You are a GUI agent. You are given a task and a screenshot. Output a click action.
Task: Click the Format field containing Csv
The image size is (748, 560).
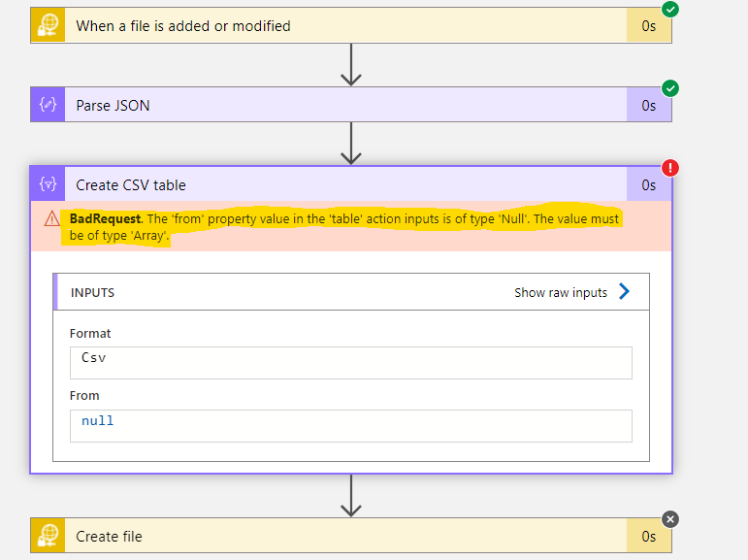(351, 363)
